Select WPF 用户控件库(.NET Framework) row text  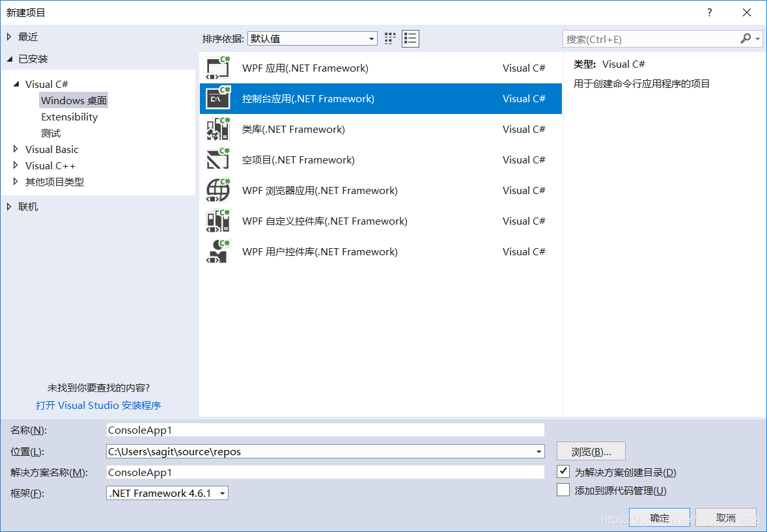320,251
